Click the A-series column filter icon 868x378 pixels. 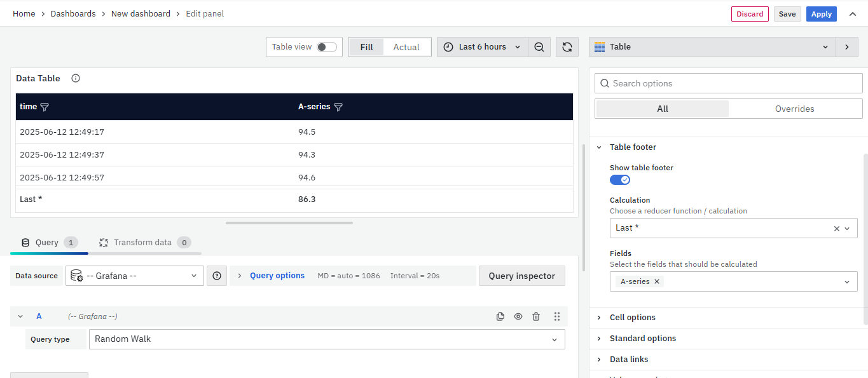pos(338,107)
